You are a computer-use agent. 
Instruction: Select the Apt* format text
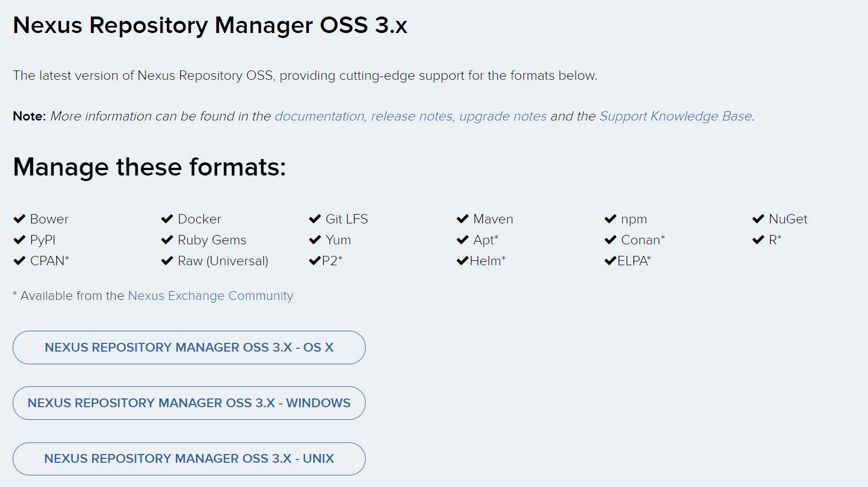point(486,240)
